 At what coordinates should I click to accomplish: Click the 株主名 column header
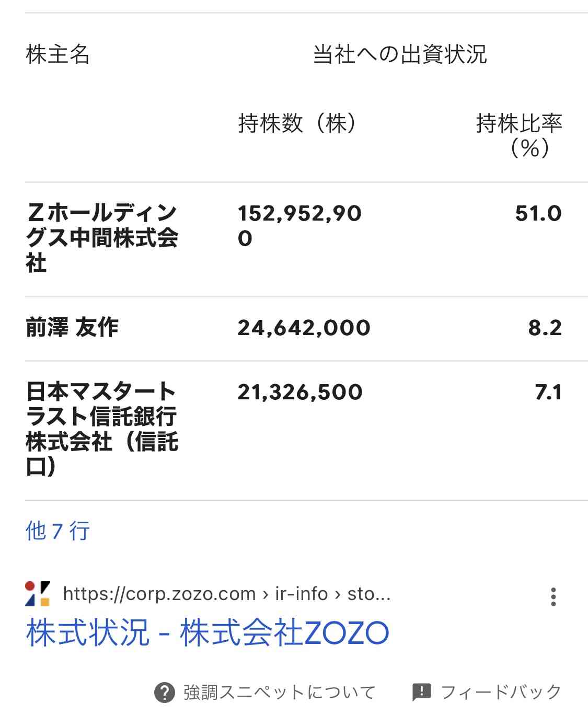pos(57,54)
